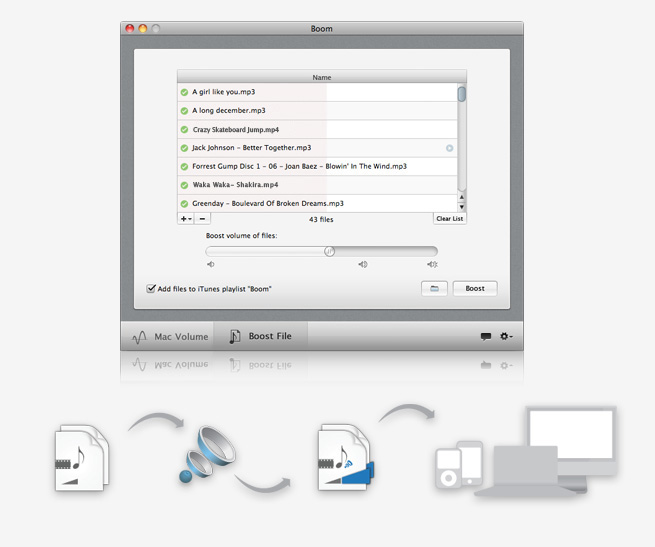Open the add files plus dropdown
This screenshot has width=655, height=547.
186,219
